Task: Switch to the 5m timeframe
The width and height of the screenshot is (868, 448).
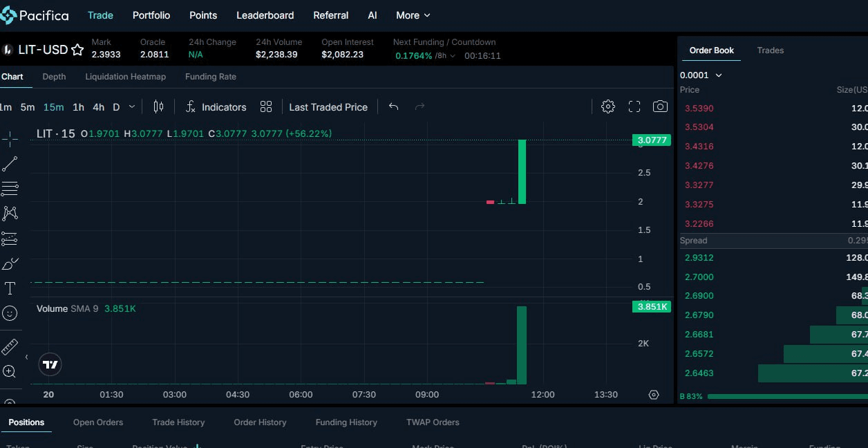Action: click(x=28, y=107)
